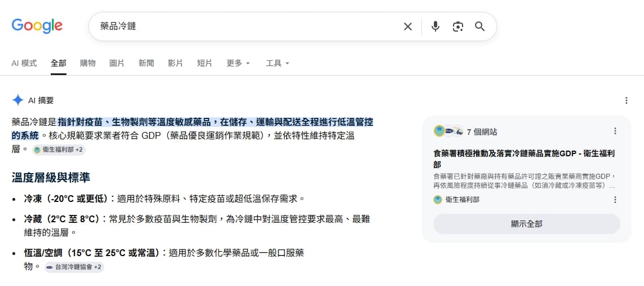Screen dimensions: 644x286
Task: Clear the search query with the X icon
Action: point(407,27)
